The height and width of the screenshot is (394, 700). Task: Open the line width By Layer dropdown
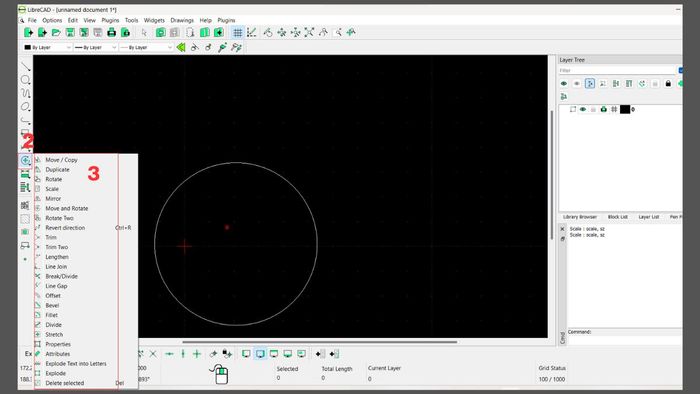coord(96,47)
